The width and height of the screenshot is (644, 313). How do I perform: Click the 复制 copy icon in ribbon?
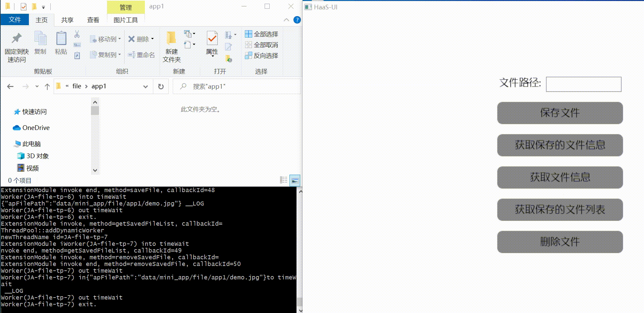coord(40,38)
